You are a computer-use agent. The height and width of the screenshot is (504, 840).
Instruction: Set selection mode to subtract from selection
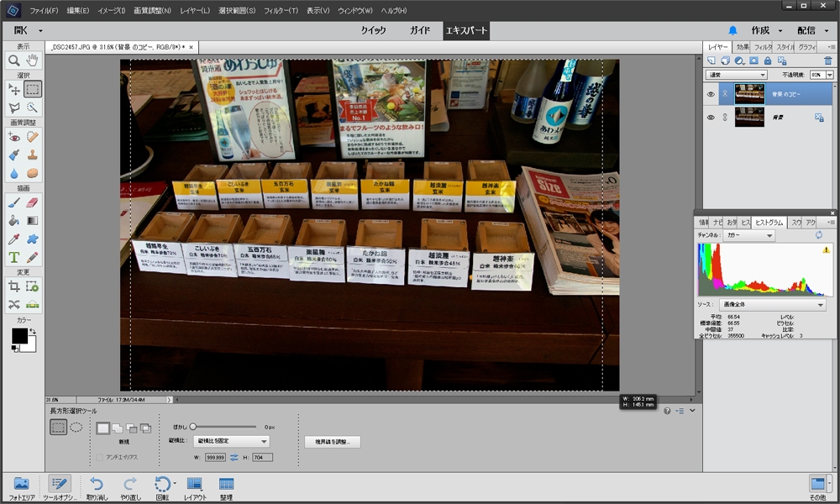(132, 428)
